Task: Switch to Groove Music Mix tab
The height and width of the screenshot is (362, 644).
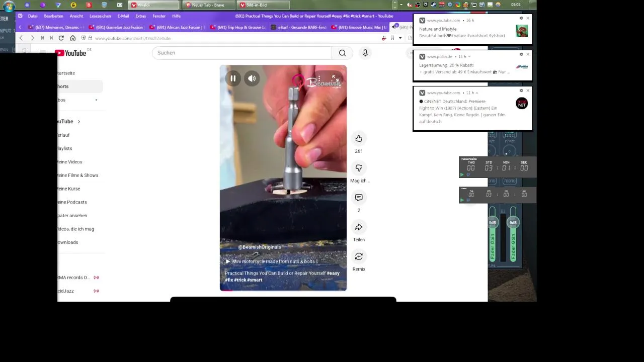Action: coord(359,27)
